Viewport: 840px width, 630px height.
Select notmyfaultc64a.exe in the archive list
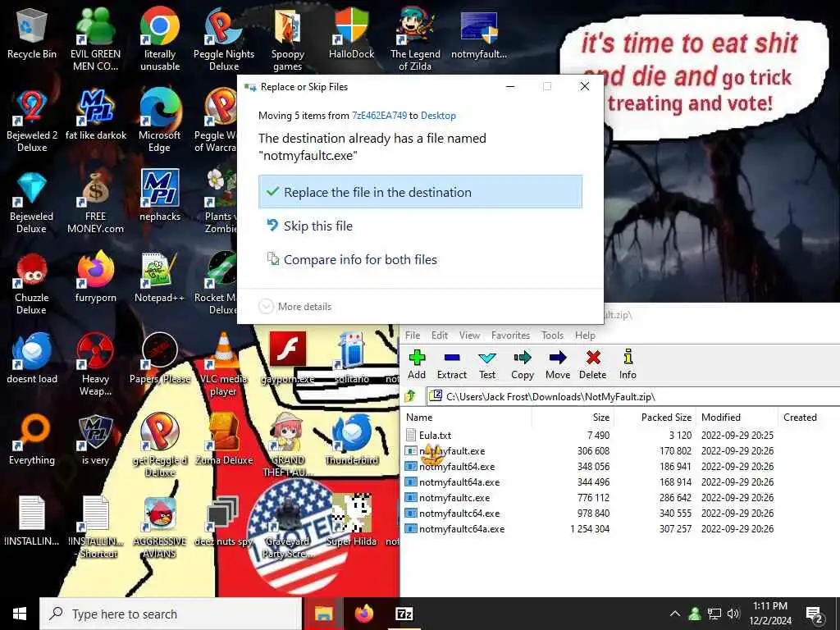[x=462, y=529]
